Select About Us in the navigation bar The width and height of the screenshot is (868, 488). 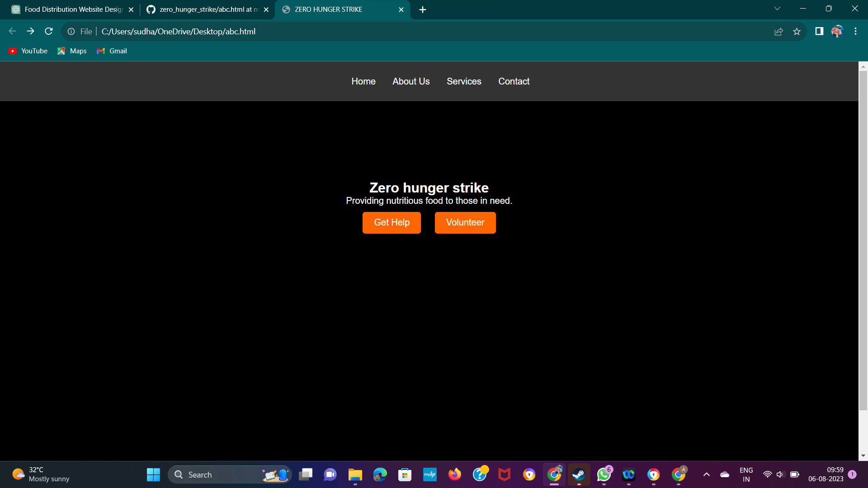(410, 81)
